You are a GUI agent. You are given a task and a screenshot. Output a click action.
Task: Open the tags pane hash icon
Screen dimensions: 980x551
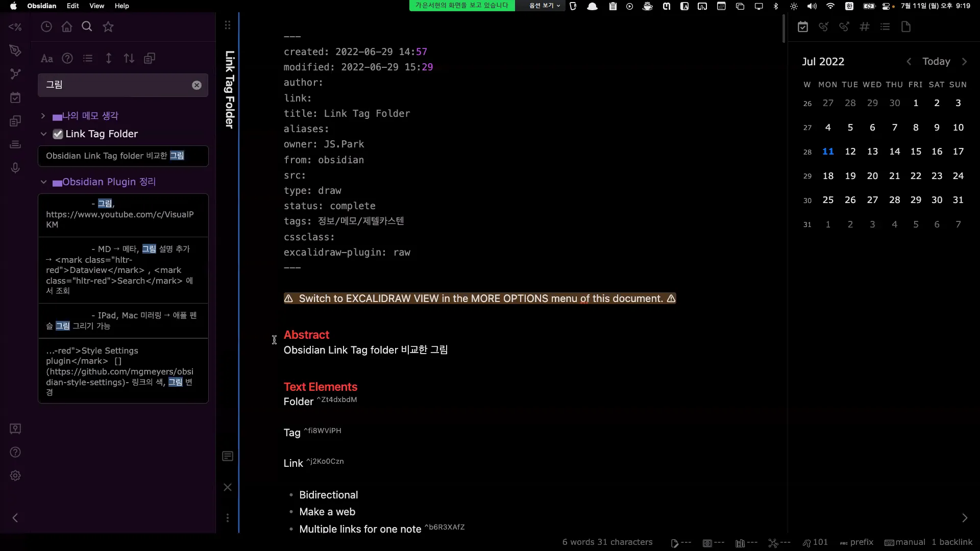(864, 27)
